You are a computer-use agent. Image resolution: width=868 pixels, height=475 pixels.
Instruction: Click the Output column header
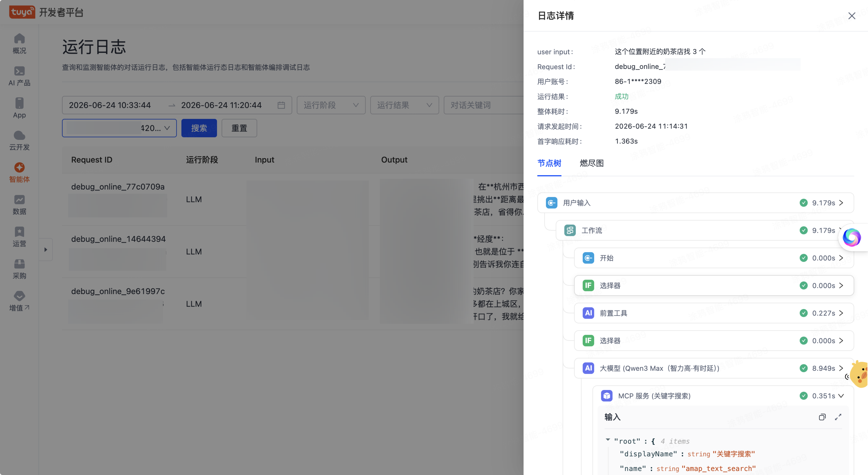[x=394, y=160]
